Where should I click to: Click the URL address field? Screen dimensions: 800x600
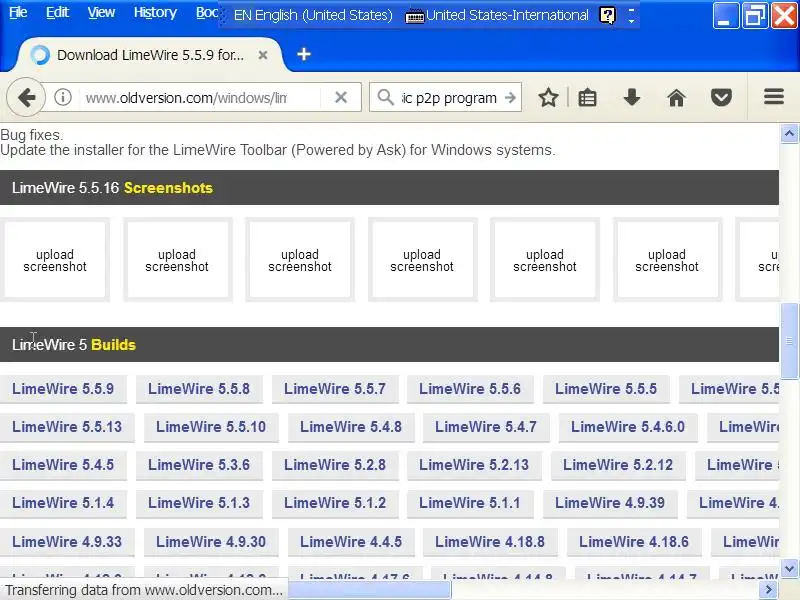coord(199,97)
